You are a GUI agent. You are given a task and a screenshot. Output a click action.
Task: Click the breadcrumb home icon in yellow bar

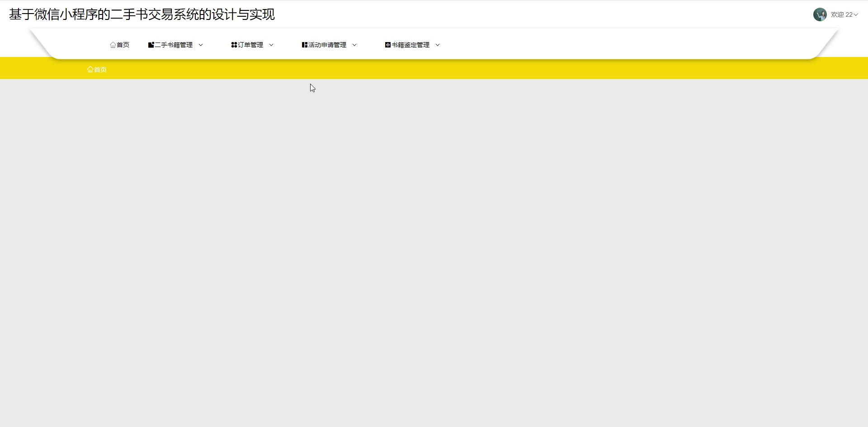pyautogui.click(x=90, y=69)
